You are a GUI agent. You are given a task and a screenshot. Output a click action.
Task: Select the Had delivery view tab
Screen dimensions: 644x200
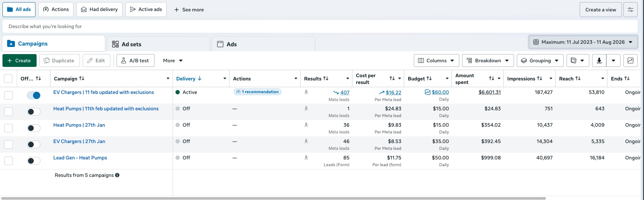coord(99,10)
